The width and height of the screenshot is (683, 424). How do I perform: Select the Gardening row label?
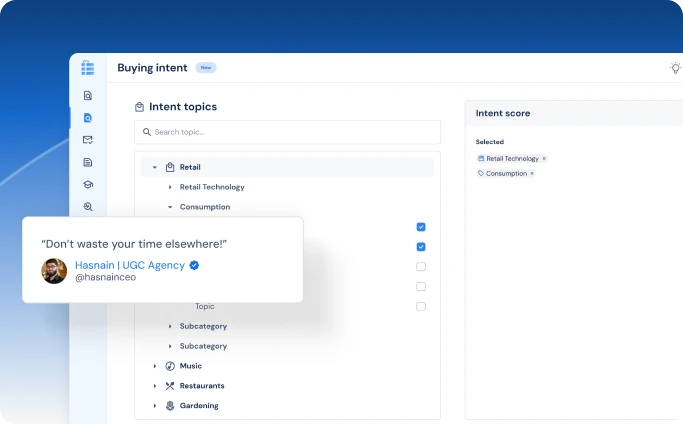click(x=199, y=406)
